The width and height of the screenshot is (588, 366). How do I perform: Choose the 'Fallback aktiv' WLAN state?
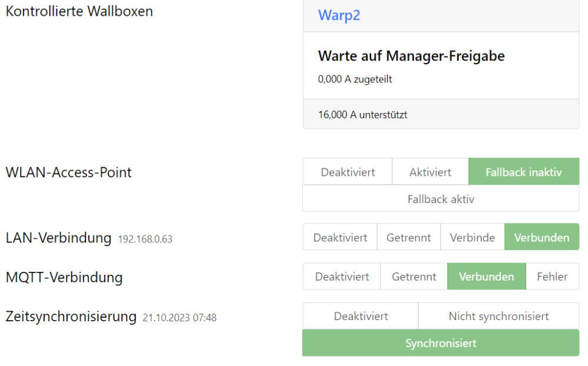440,199
